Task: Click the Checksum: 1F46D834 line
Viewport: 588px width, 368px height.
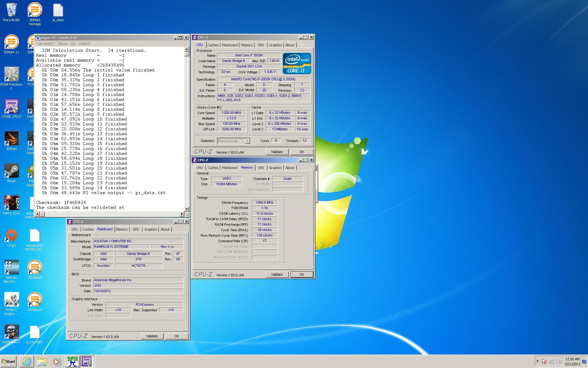Action: pos(61,202)
